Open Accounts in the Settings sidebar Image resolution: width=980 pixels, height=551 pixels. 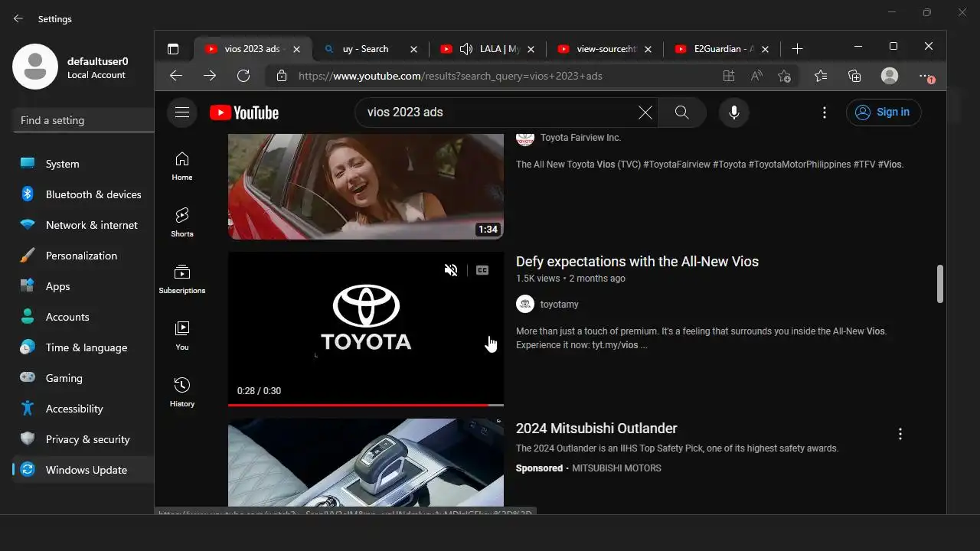tap(83, 317)
